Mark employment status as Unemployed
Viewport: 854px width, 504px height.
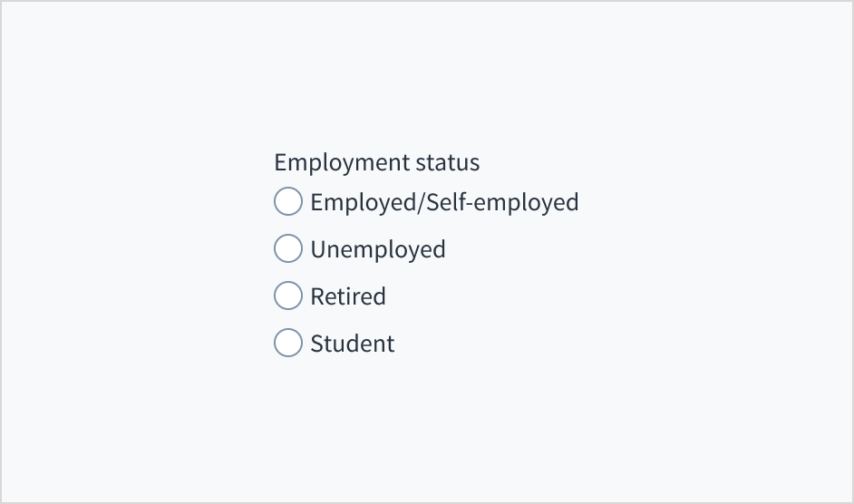pos(288,248)
